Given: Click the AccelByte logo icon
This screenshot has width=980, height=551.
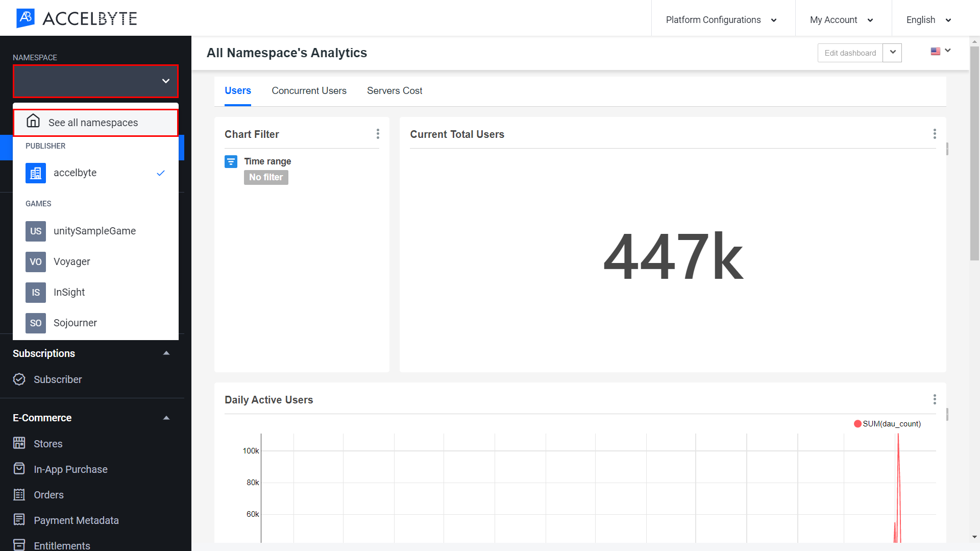Looking at the screenshot, I should (26, 18).
